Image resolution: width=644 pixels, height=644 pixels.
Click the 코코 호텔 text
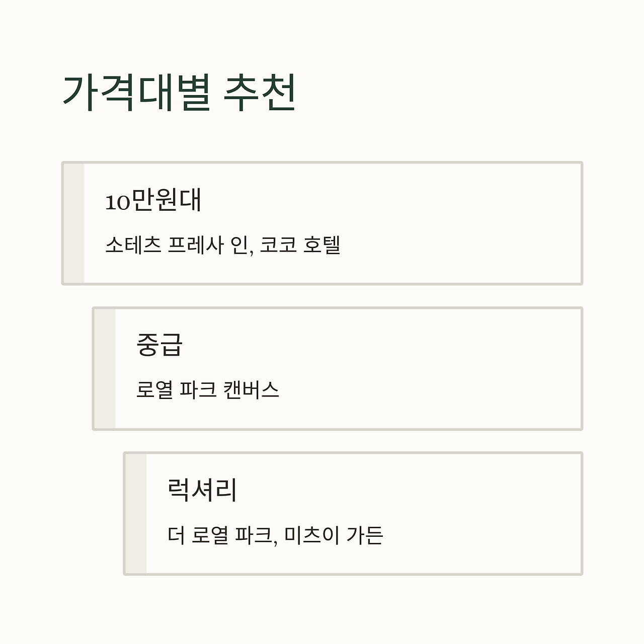click(x=300, y=245)
